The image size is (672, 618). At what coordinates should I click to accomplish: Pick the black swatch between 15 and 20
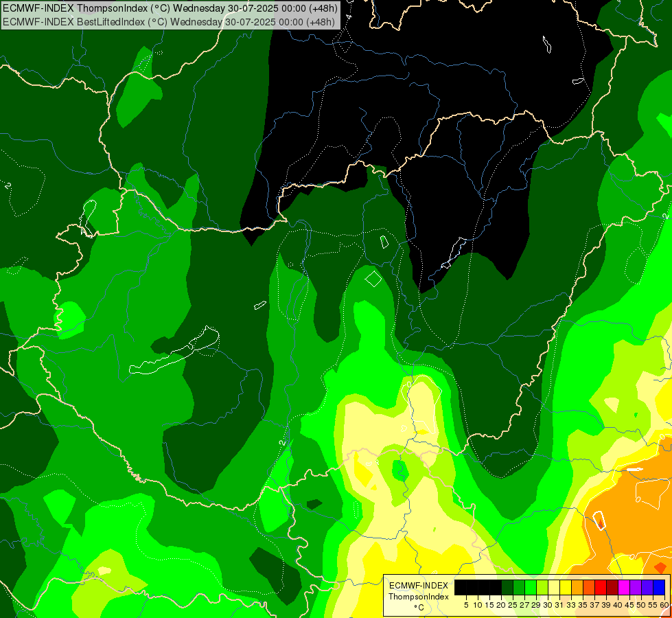(496, 588)
